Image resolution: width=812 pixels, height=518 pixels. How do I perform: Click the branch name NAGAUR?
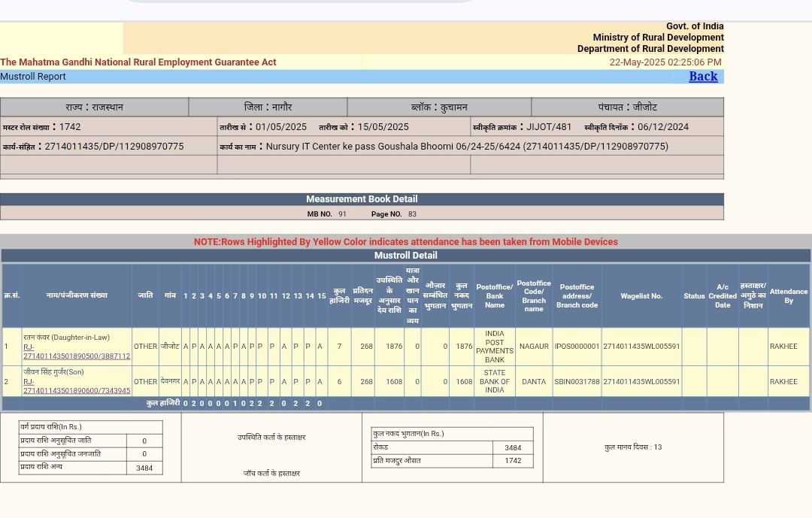(x=534, y=347)
